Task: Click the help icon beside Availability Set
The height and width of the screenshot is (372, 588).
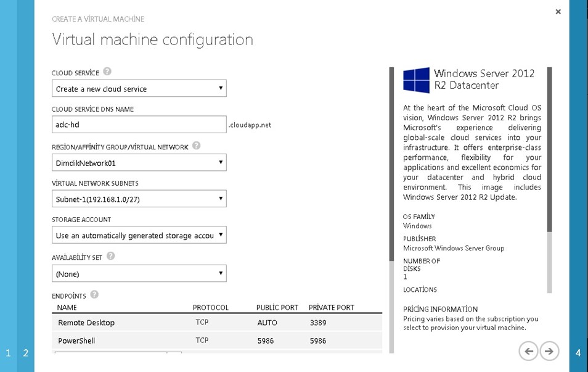Action: pos(110,256)
